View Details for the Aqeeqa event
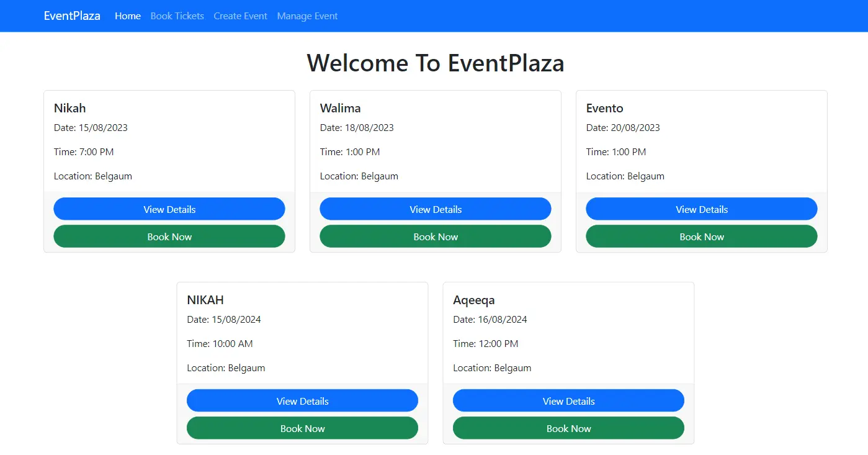The image size is (868, 455). click(568, 401)
